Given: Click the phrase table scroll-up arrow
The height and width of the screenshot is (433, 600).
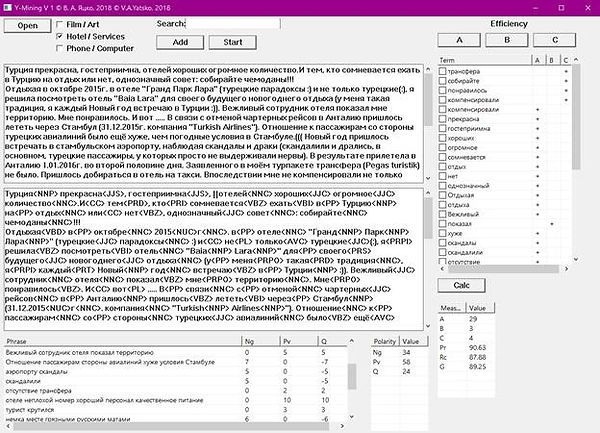Looking at the screenshot, I should (x=352, y=340).
